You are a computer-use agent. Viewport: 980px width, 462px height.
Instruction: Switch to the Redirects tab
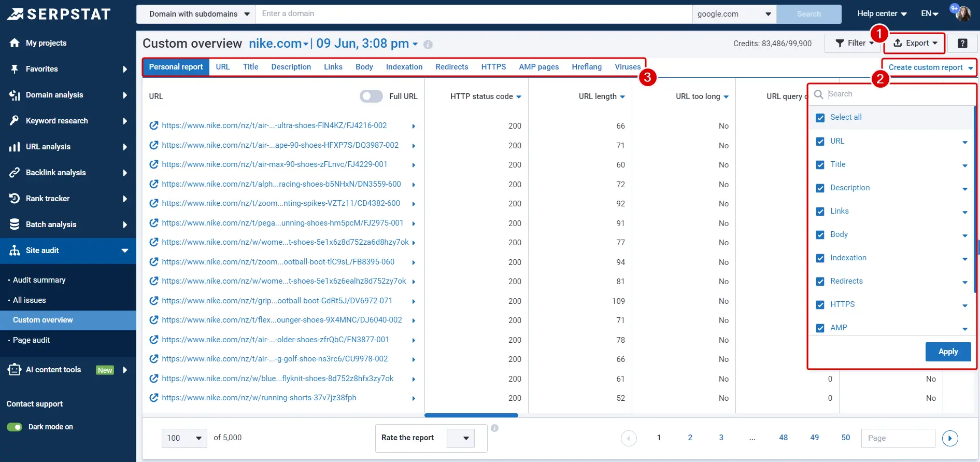pyautogui.click(x=451, y=67)
